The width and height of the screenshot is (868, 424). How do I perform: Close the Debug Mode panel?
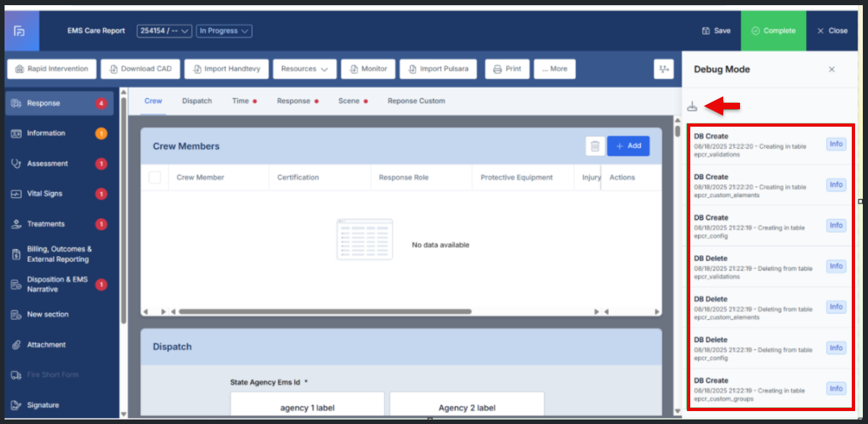(832, 69)
